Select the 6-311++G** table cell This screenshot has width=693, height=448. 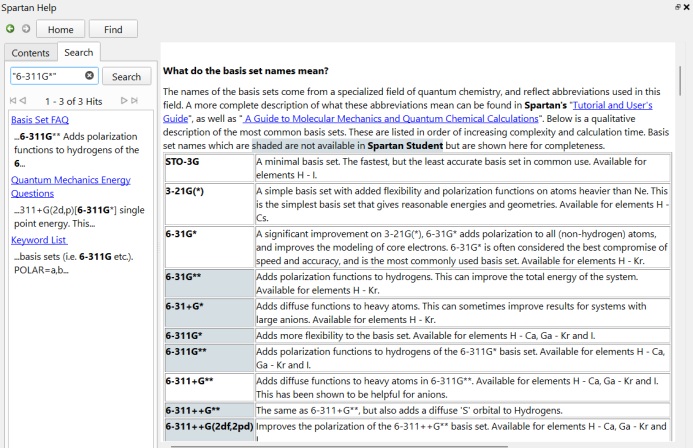(209, 410)
